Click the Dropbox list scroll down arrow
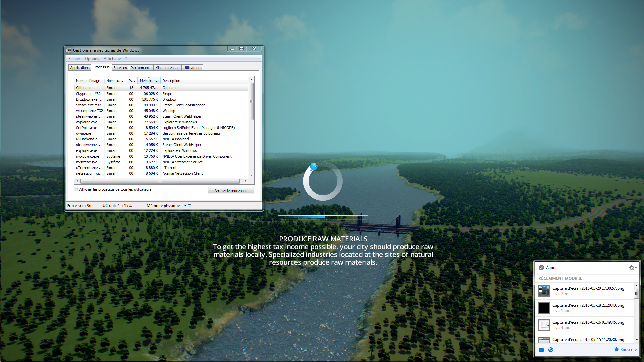644x362 pixels. click(x=636, y=340)
